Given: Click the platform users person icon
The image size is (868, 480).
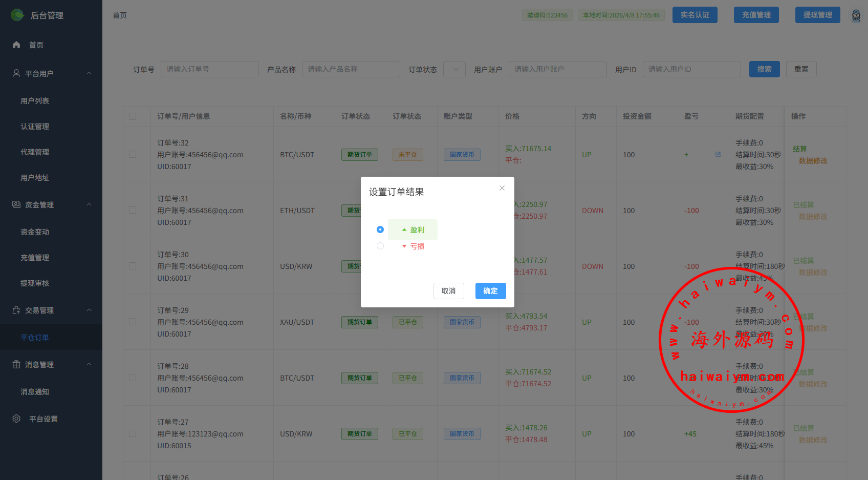Looking at the screenshot, I should [16, 73].
